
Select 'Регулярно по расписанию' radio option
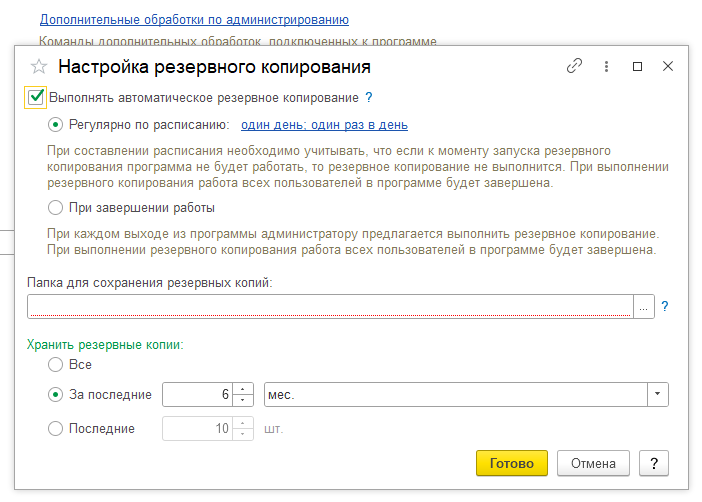[x=56, y=125]
